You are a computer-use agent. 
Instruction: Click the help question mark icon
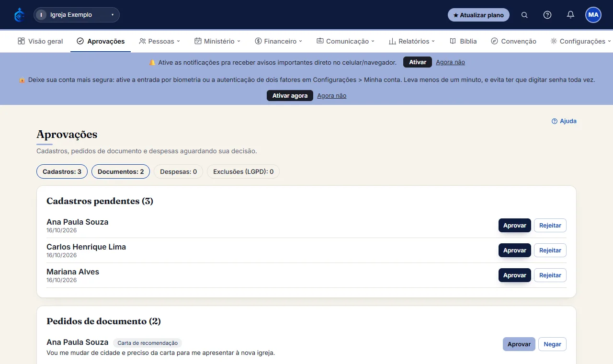[547, 15]
